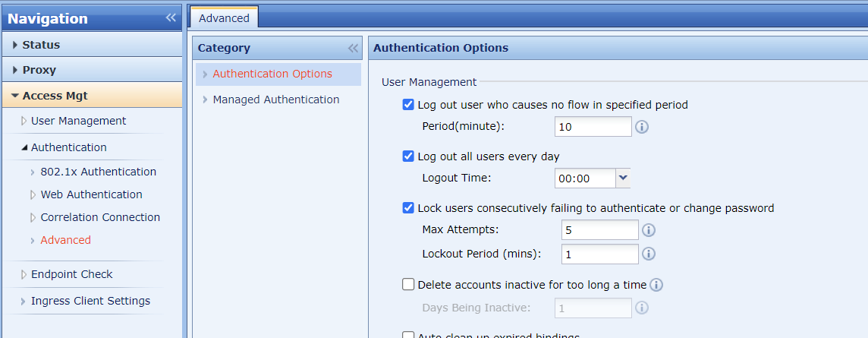This screenshot has height=338, width=868.
Task: Expand the Status navigation section
Action: [x=41, y=45]
